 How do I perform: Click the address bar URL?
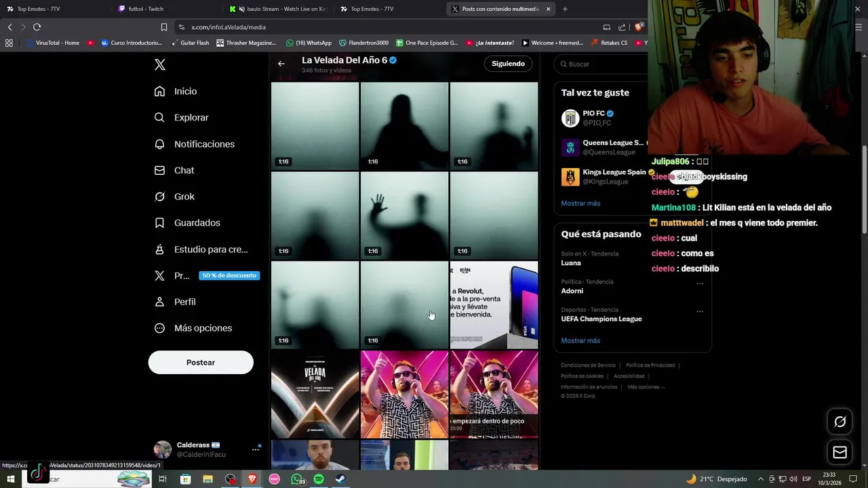[229, 27]
